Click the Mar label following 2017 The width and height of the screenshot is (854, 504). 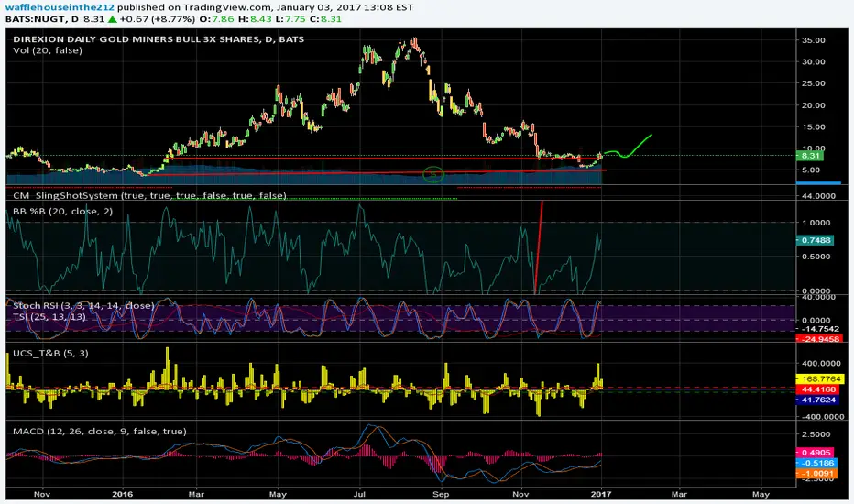coord(679,494)
